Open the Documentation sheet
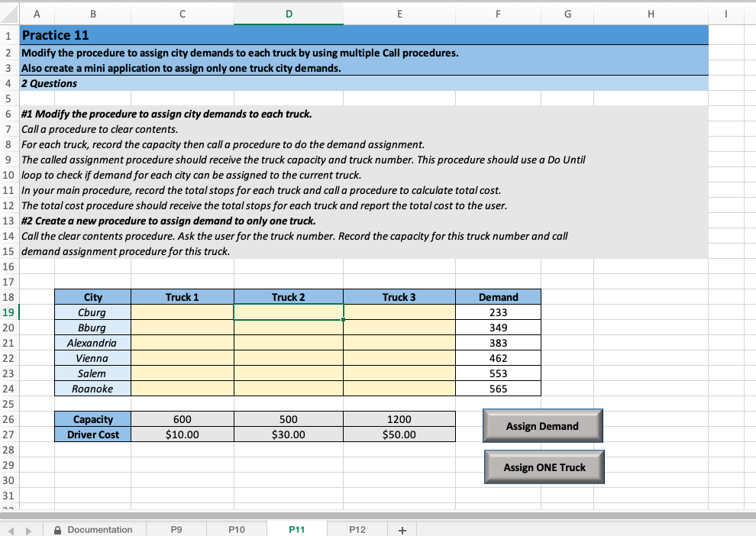Screen dimensions: 756x536 pos(100,529)
